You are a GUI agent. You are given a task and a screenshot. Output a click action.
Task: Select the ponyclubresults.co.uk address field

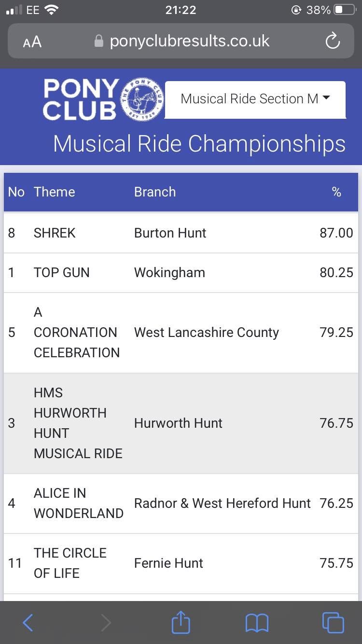coord(181,42)
